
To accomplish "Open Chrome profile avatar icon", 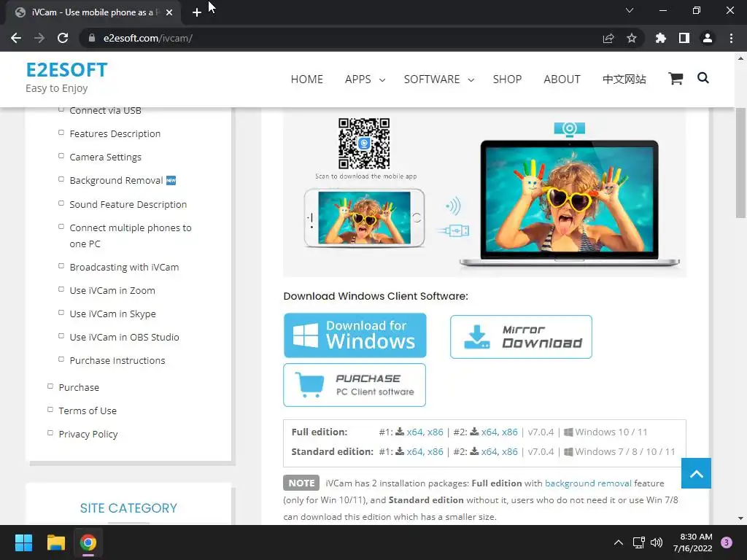I will [708, 38].
